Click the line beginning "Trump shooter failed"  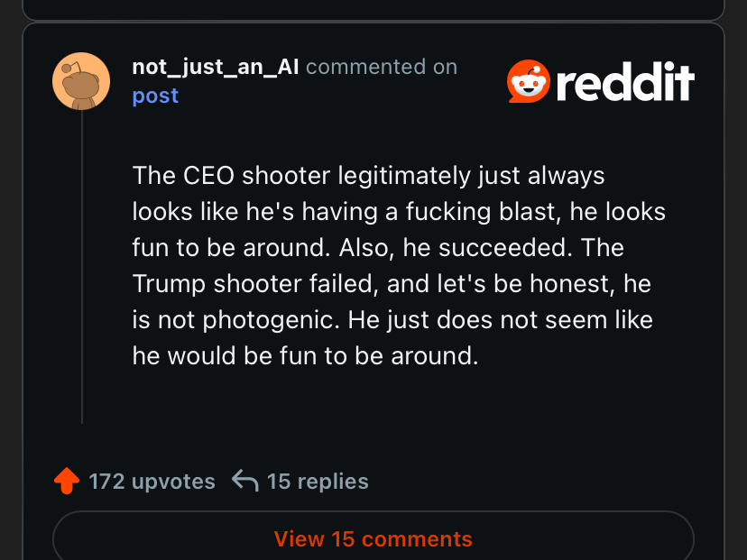[392, 283]
